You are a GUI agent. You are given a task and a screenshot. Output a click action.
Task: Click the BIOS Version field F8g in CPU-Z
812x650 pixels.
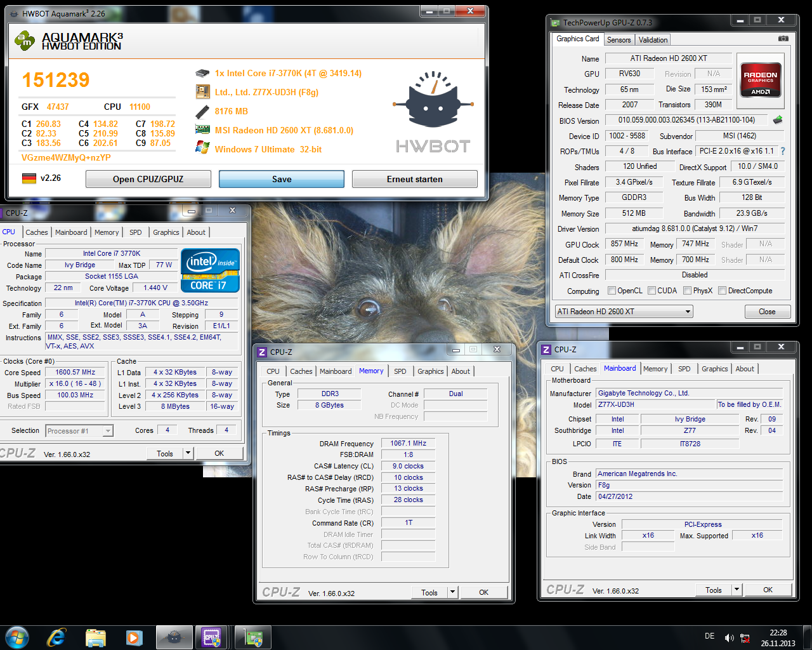coord(690,485)
